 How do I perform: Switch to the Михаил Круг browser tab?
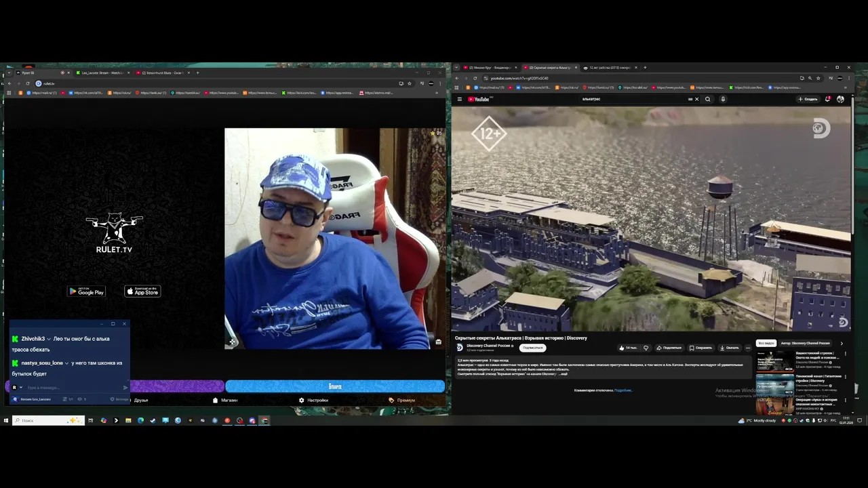[490, 68]
